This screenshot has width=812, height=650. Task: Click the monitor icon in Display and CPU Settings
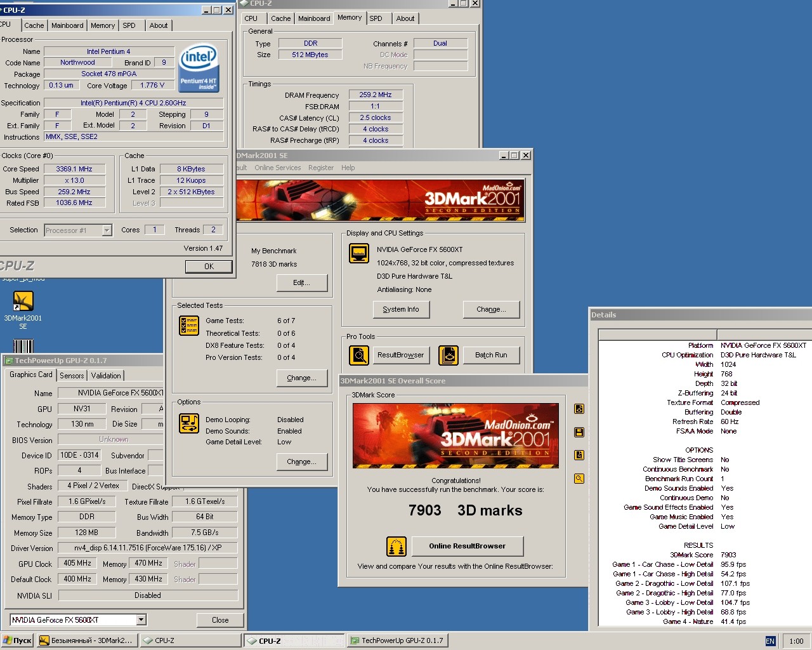(359, 254)
